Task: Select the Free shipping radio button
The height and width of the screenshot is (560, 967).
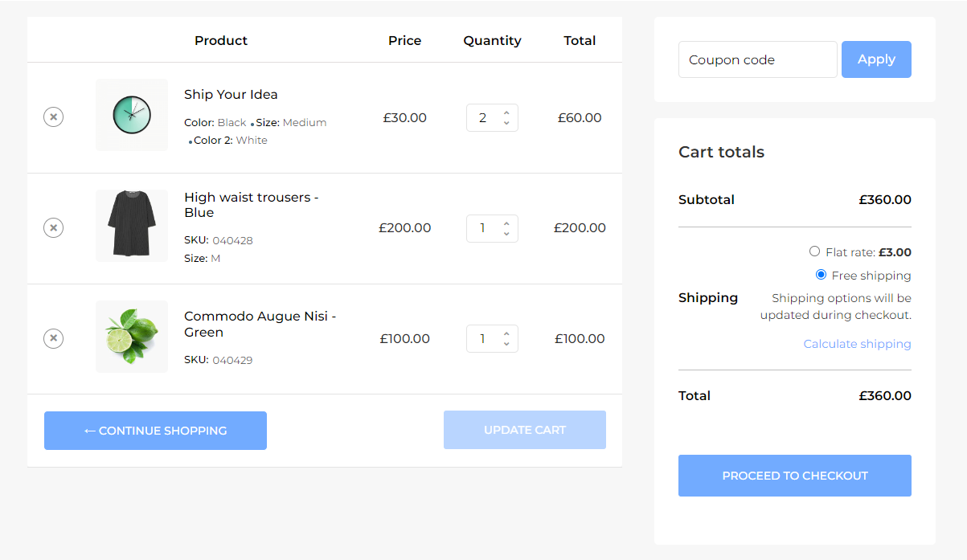Action: 821,275
